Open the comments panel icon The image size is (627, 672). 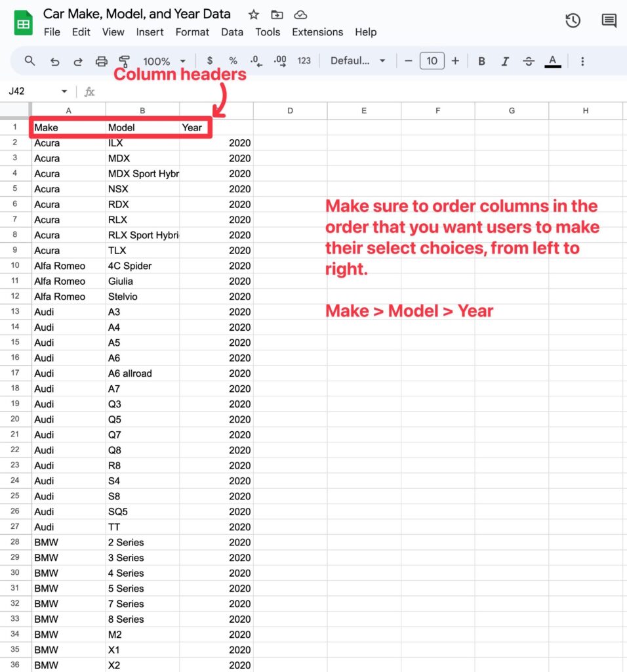(609, 21)
